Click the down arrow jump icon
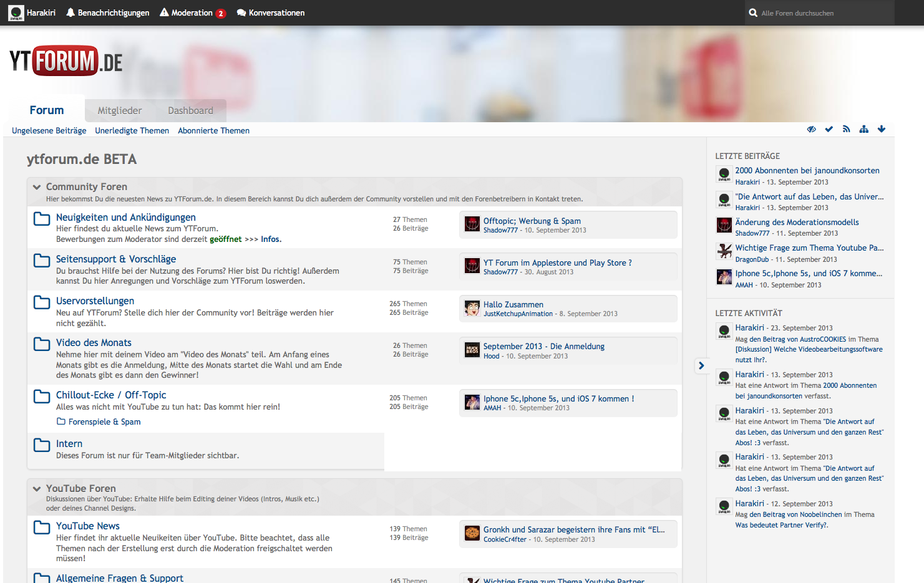Image resolution: width=924 pixels, height=583 pixels. point(881,129)
